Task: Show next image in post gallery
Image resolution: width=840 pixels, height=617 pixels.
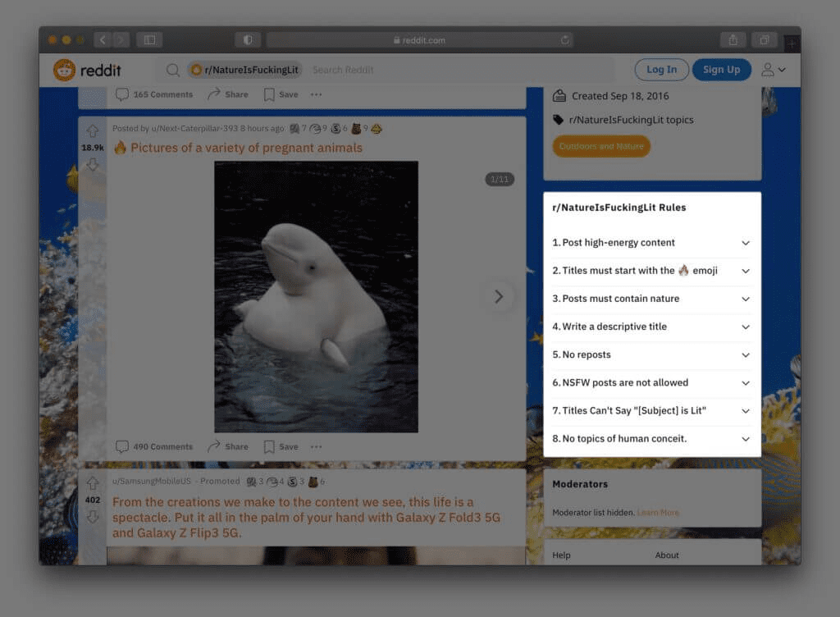Action: click(x=498, y=297)
